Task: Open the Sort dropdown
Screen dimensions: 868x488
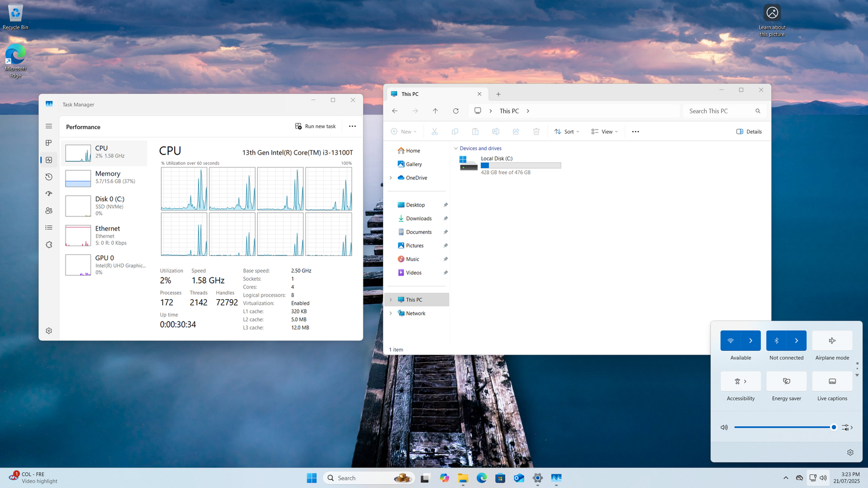Action: tap(567, 132)
